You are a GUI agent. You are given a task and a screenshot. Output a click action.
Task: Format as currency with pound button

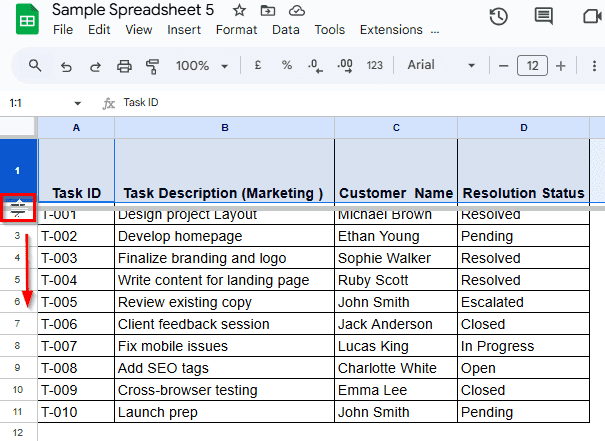[x=258, y=66]
